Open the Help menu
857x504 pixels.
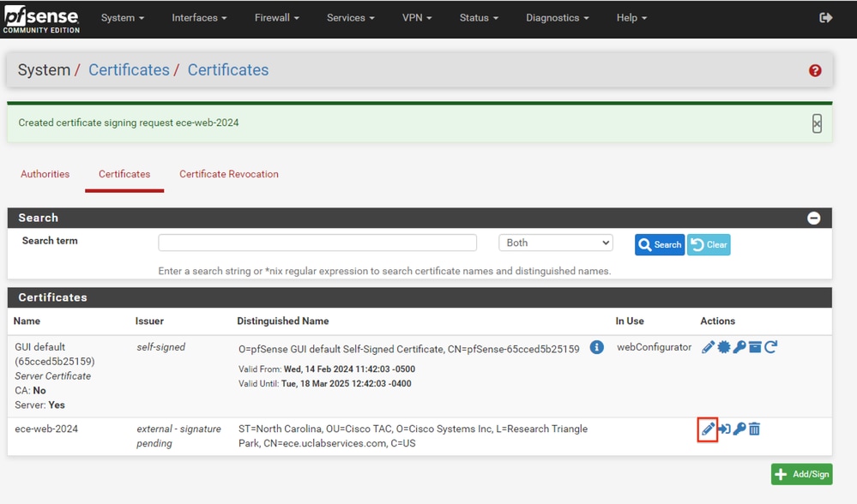tap(631, 18)
